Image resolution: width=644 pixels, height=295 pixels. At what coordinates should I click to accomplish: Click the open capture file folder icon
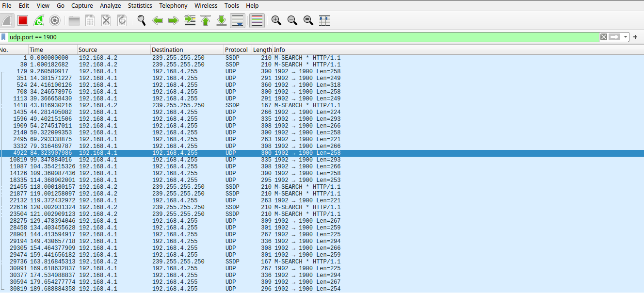(74, 20)
